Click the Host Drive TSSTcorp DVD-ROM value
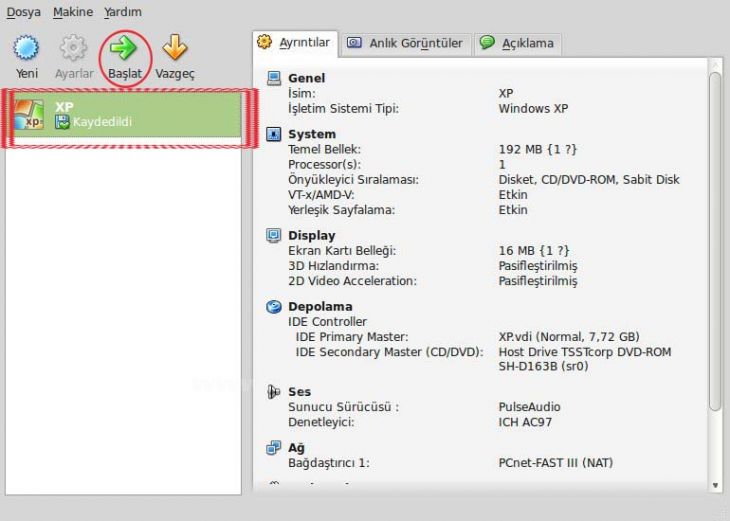 (585, 359)
